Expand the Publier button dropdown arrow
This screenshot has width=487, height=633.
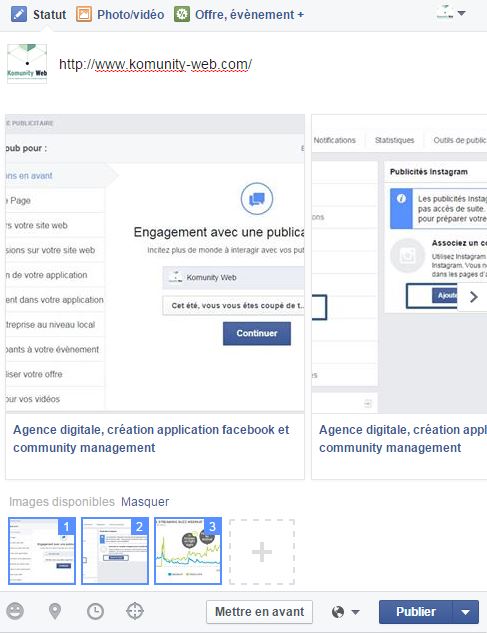[466, 612]
